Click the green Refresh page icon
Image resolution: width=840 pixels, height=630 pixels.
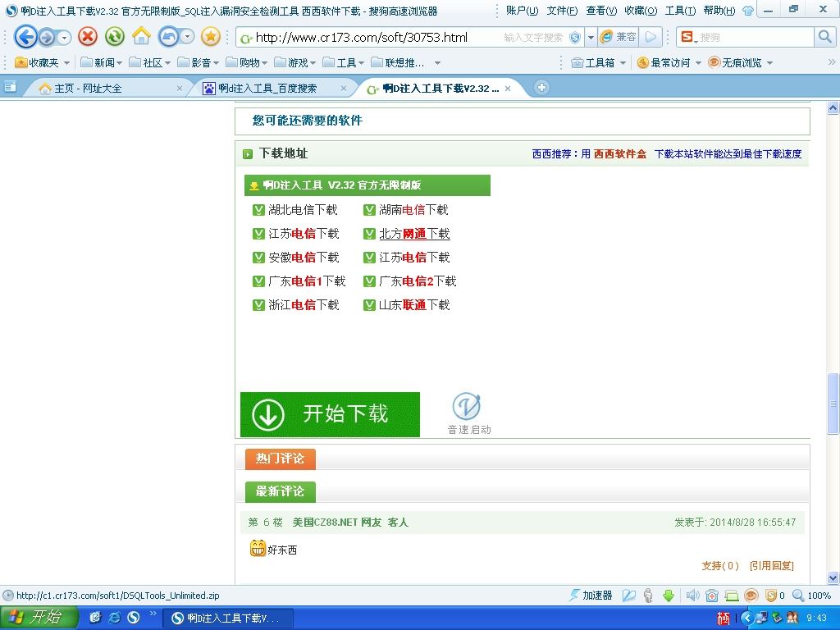[115, 36]
